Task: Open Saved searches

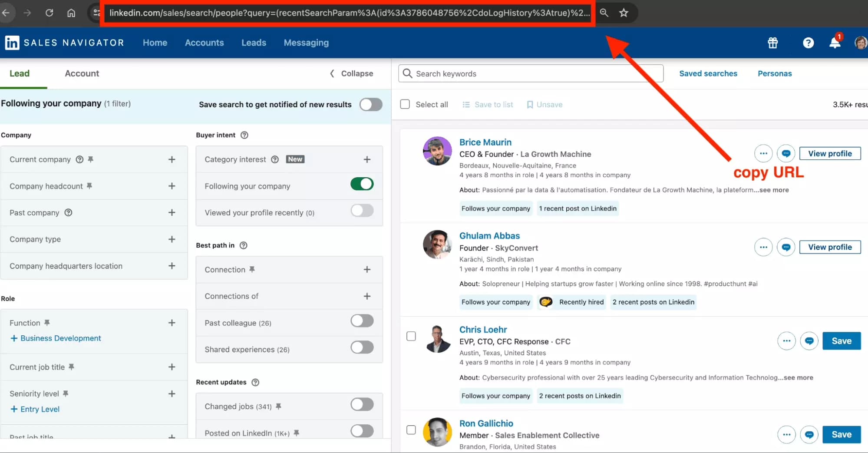Action: pyautogui.click(x=708, y=73)
